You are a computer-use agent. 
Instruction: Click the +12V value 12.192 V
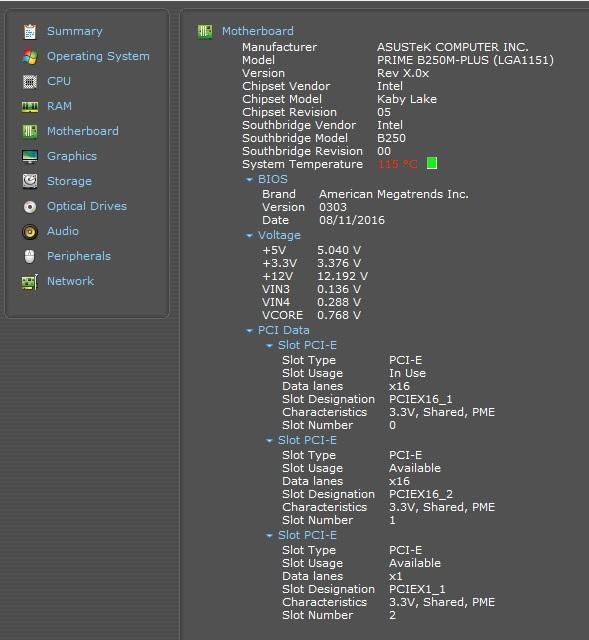[x=342, y=276]
